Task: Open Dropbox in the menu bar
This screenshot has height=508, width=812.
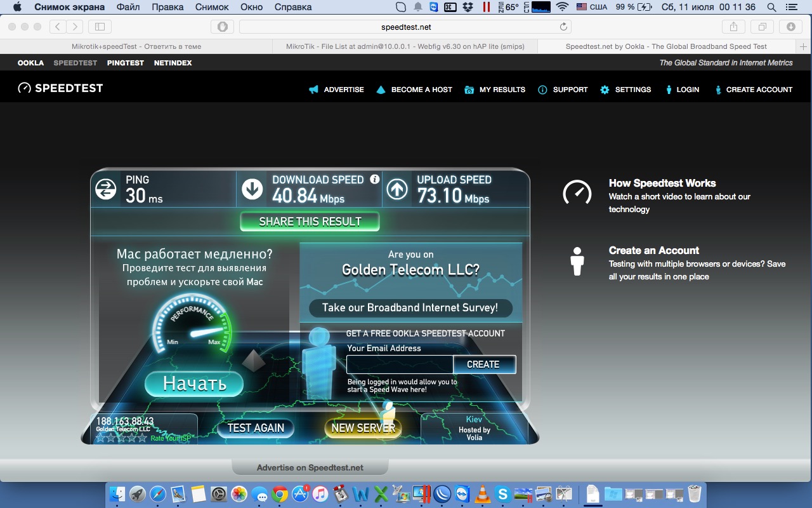Action: point(468,7)
